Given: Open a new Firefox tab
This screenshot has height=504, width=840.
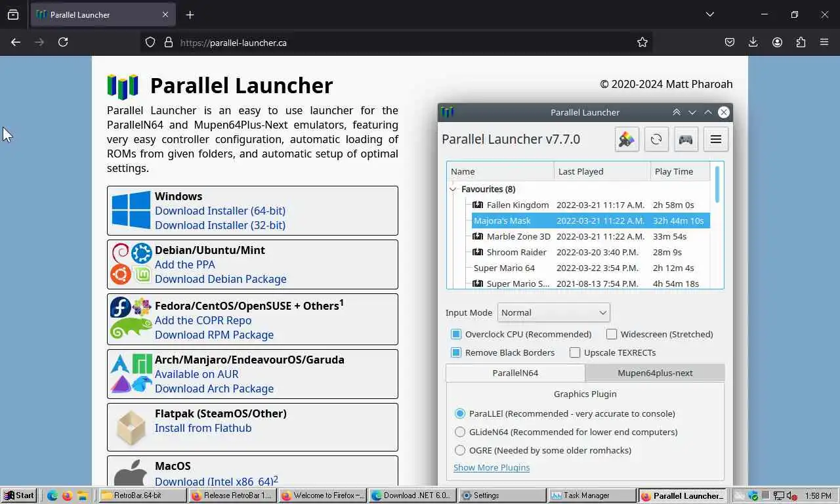Looking at the screenshot, I should click(x=190, y=14).
